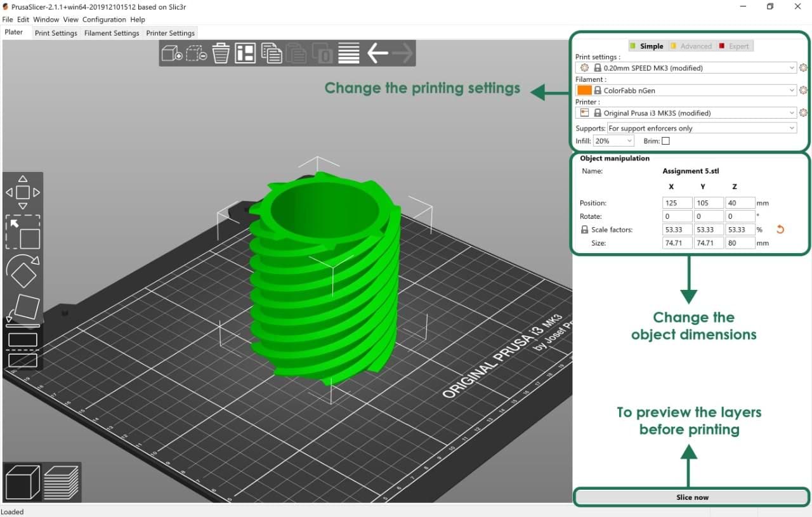
Task: Click the reset scale orange arrow
Action: click(780, 230)
